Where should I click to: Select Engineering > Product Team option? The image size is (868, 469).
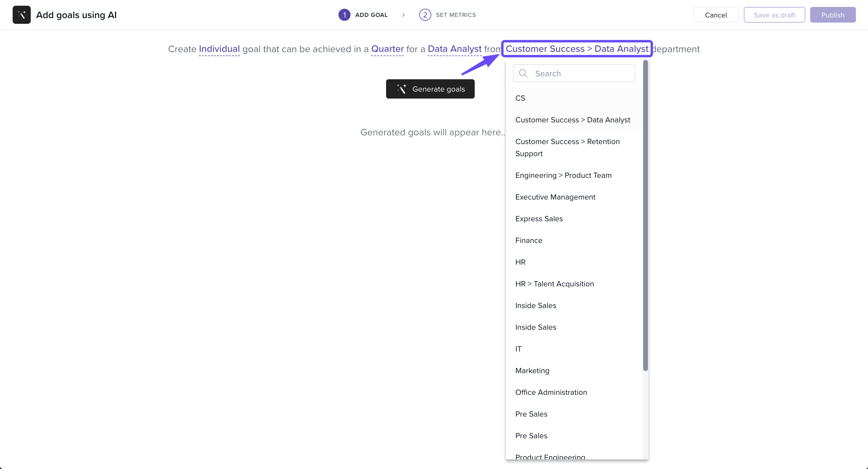click(563, 175)
